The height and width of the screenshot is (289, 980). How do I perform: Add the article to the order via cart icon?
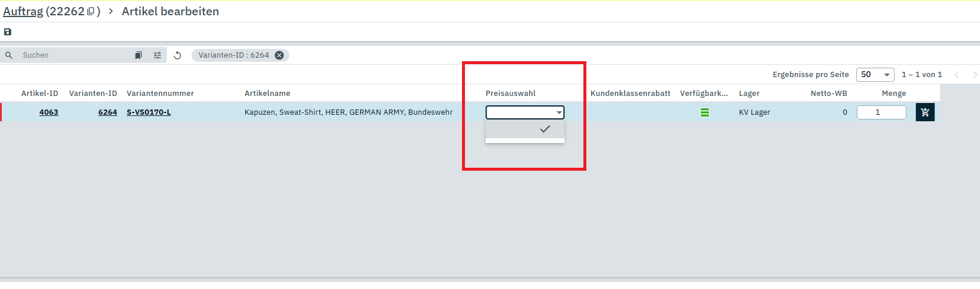click(925, 112)
